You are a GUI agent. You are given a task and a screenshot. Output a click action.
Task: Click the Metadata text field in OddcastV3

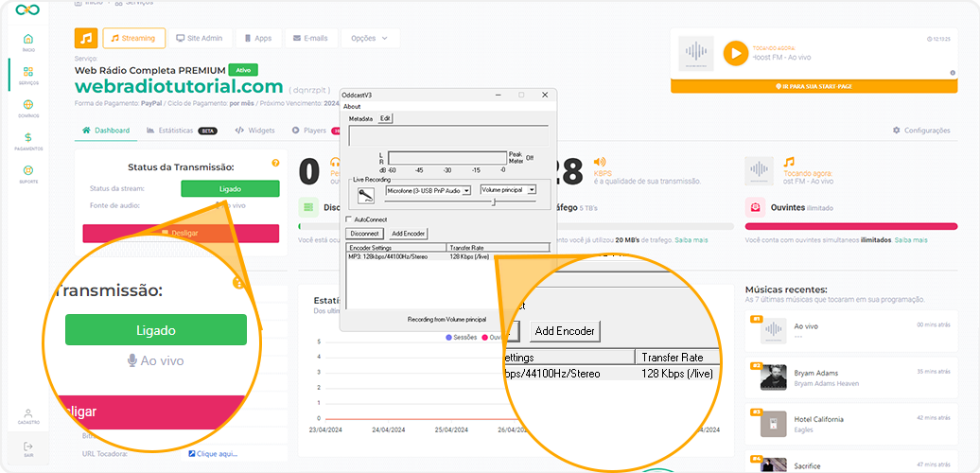pos(448,135)
